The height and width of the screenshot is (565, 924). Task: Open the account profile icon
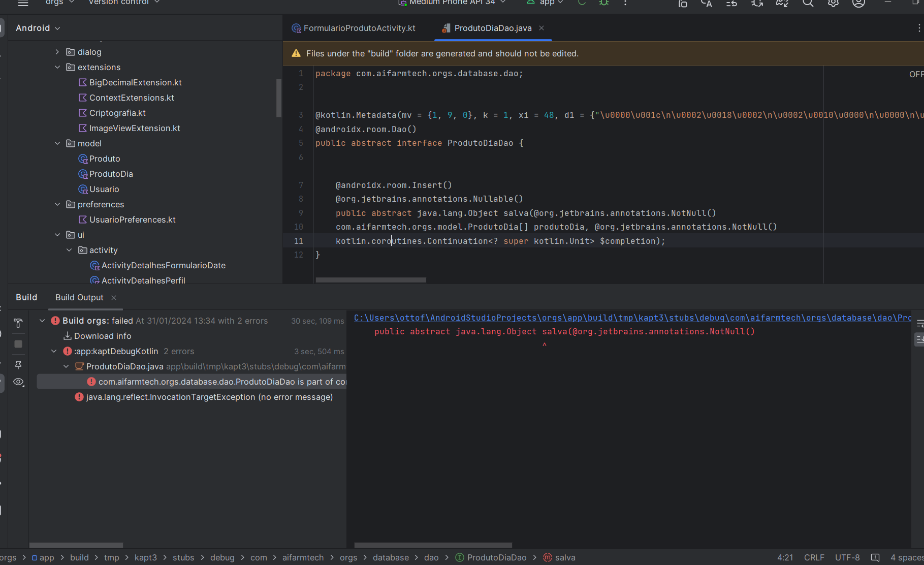858,3
